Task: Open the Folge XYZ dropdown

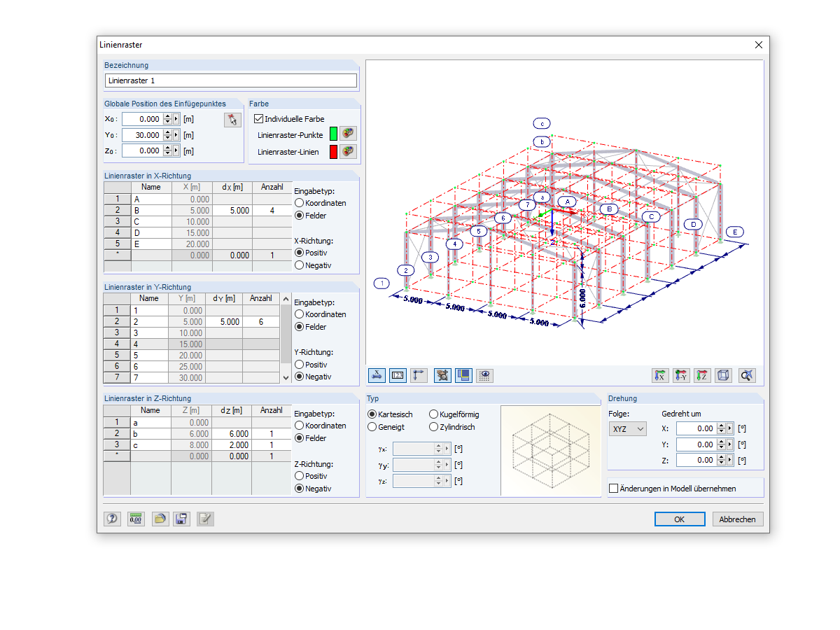Action: point(627,428)
